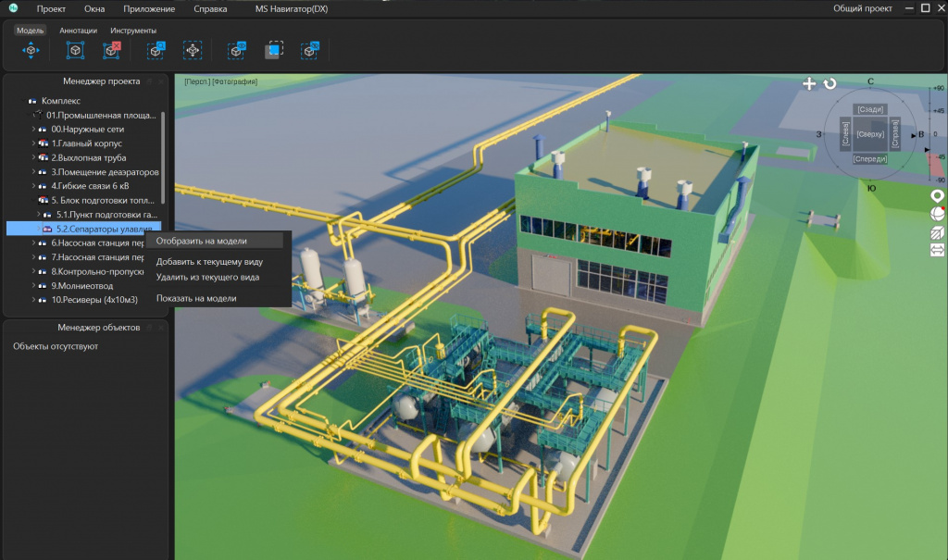The height and width of the screenshot is (560, 948).
Task: Expand the 00.Наружные сети tree node
Action: coord(34,129)
